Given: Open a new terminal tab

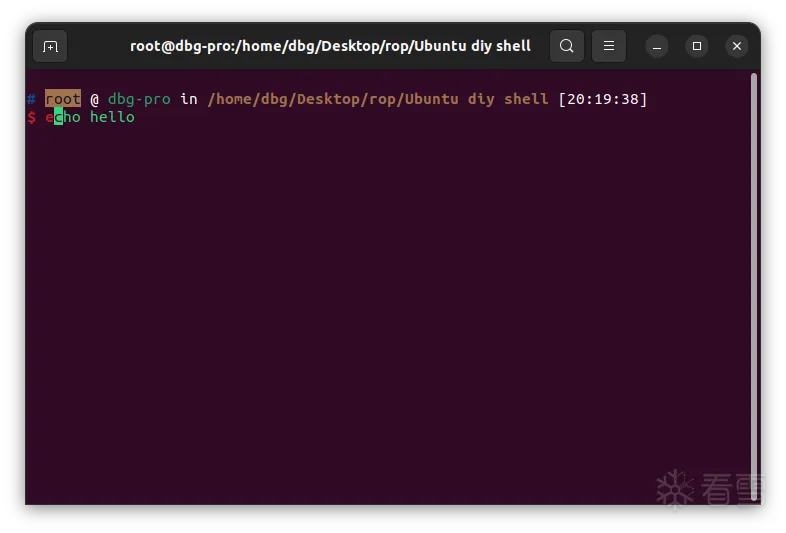Looking at the screenshot, I should pyautogui.click(x=50, y=46).
